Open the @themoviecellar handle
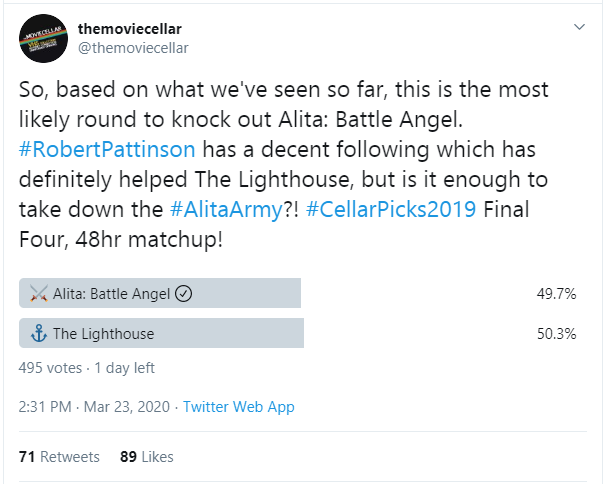 (133, 47)
